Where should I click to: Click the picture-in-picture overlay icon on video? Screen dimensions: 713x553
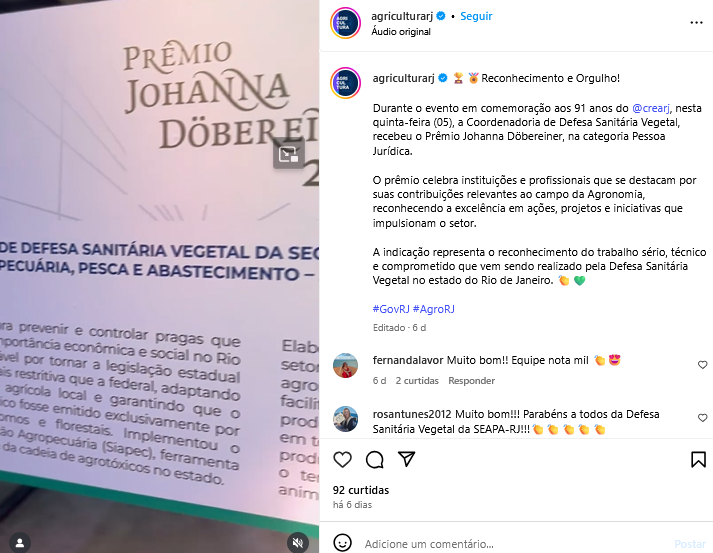click(288, 155)
